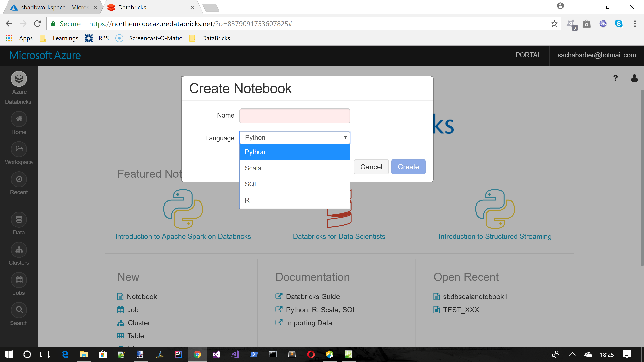Open the Screencast-O-Matic bookmark
644x362 pixels.
click(x=149, y=38)
